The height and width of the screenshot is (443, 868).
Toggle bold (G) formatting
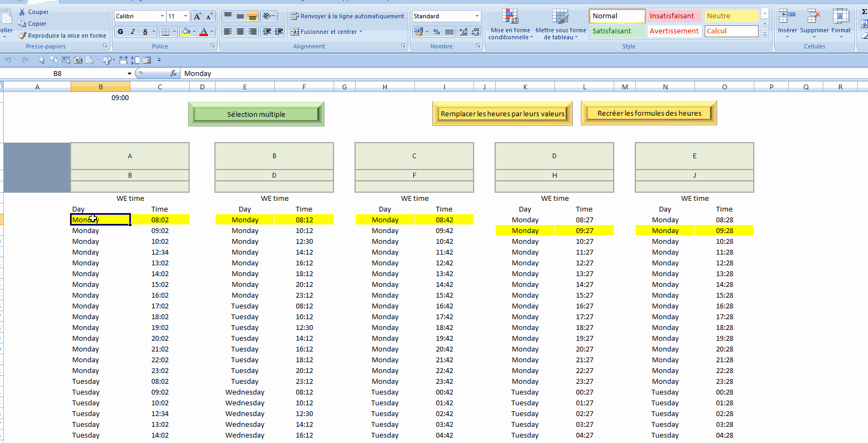pos(120,32)
